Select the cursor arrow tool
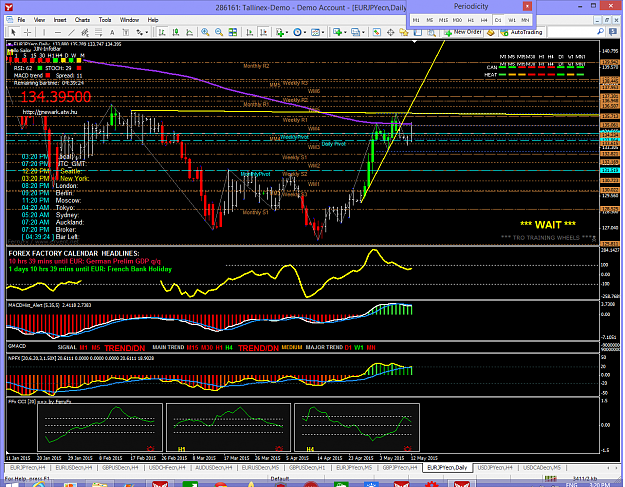The width and height of the screenshot is (625, 487). pyautogui.click(x=13, y=32)
